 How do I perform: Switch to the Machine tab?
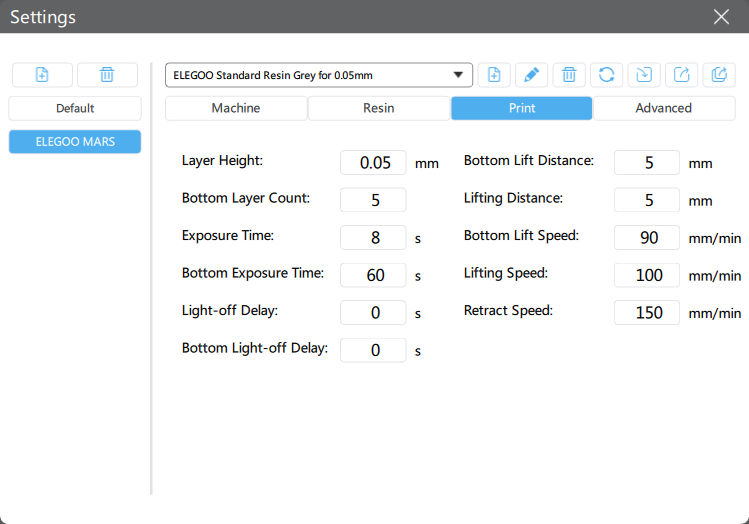click(236, 108)
